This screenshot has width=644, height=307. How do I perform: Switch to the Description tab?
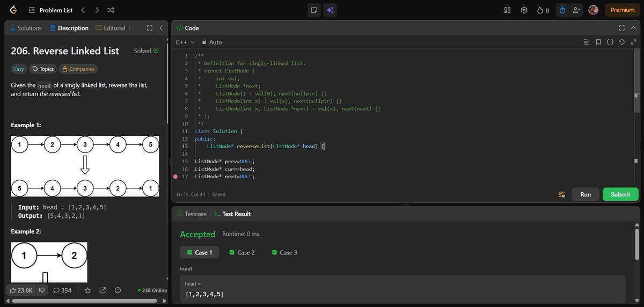(69, 28)
